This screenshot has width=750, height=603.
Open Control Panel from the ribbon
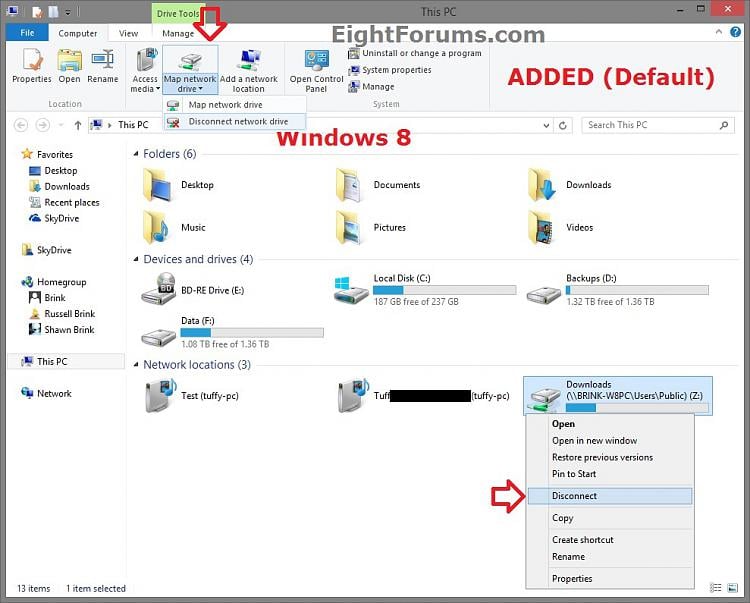coord(316,70)
